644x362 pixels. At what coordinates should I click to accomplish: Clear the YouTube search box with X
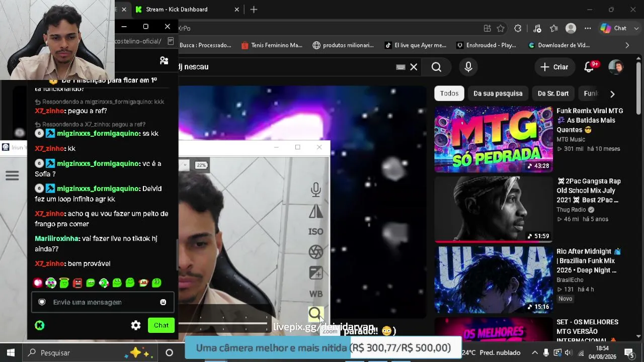coord(414,67)
